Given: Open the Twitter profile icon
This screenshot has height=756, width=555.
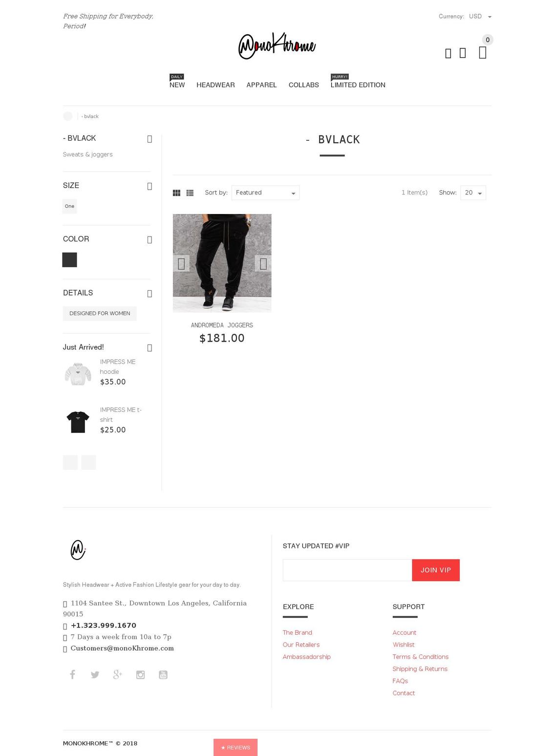Looking at the screenshot, I should 95,675.
